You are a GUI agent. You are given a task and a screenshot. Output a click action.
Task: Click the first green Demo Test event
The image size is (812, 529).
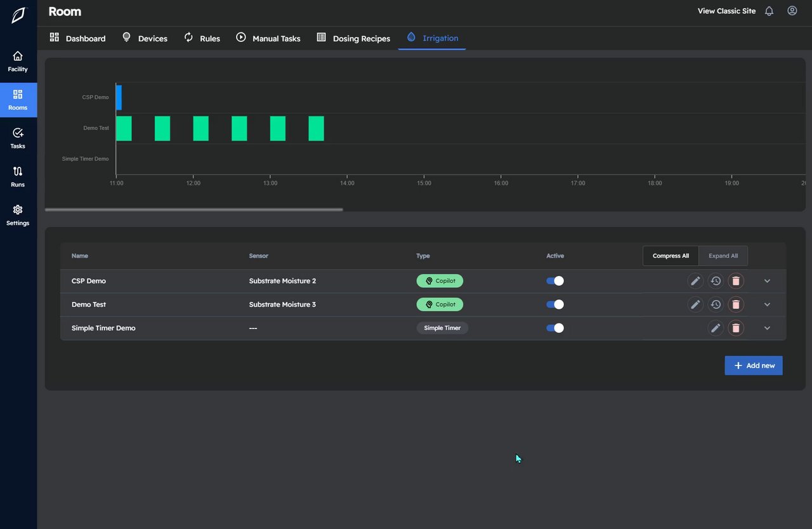(124, 128)
